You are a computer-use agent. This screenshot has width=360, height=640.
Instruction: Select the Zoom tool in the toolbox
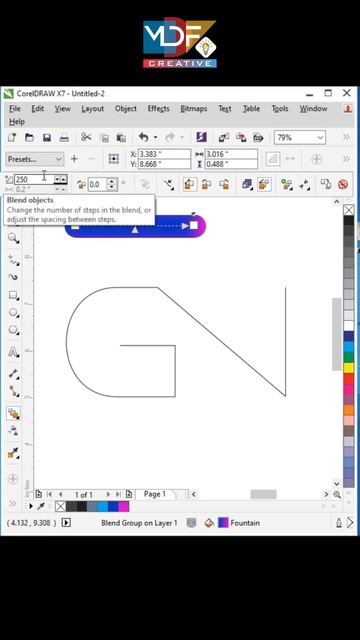[x=13, y=238]
